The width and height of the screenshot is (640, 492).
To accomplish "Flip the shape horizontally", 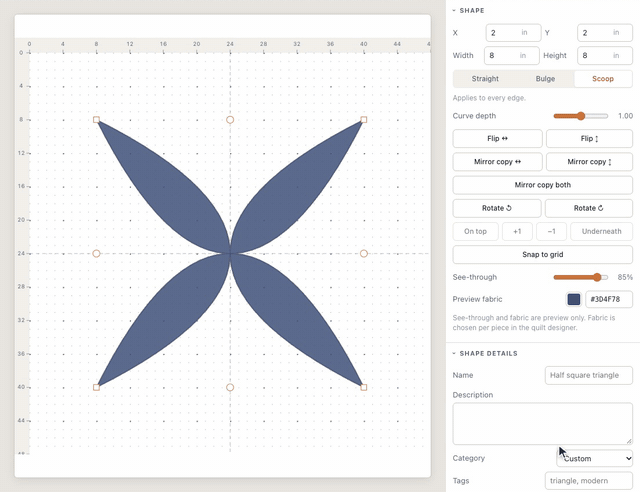I will pyautogui.click(x=497, y=138).
